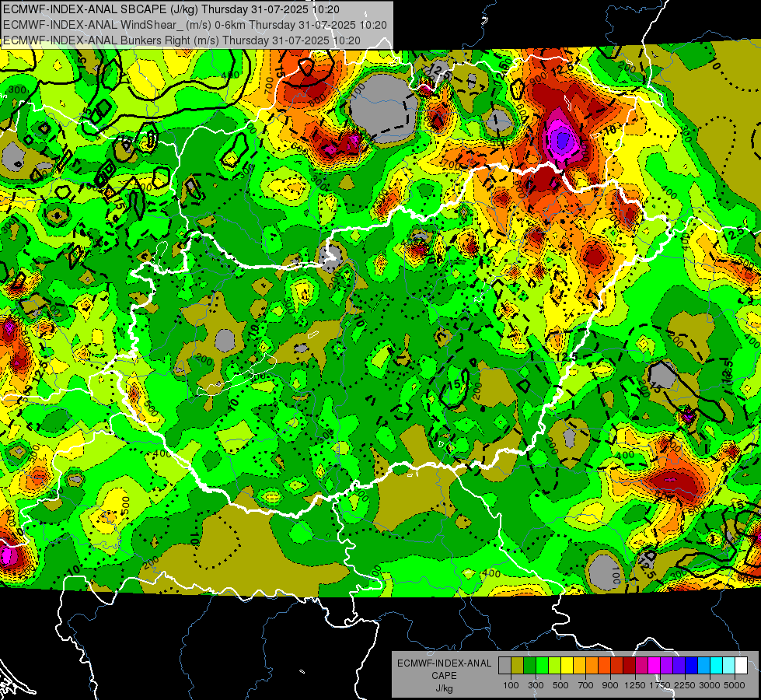Select the bright green swatch right of 300
Image resolution: width=761 pixels, height=700 pixels.
(x=542, y=666)
